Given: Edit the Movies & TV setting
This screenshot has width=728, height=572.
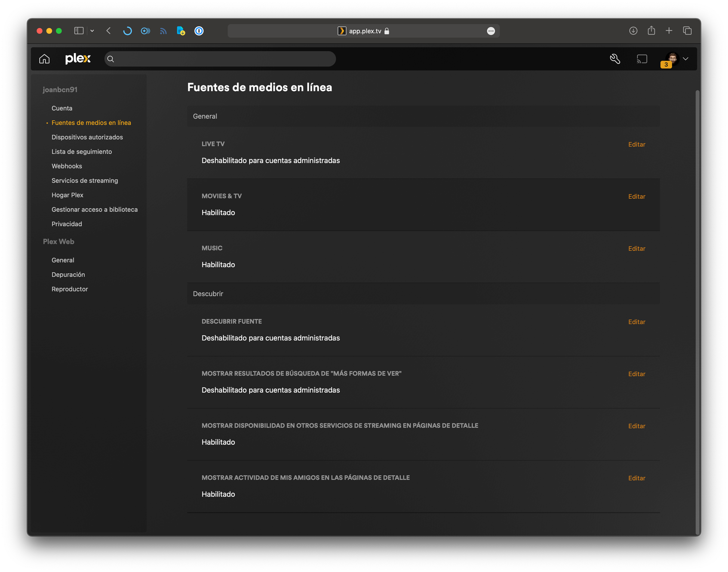Looking at the screenshot, I should point(637,196).
